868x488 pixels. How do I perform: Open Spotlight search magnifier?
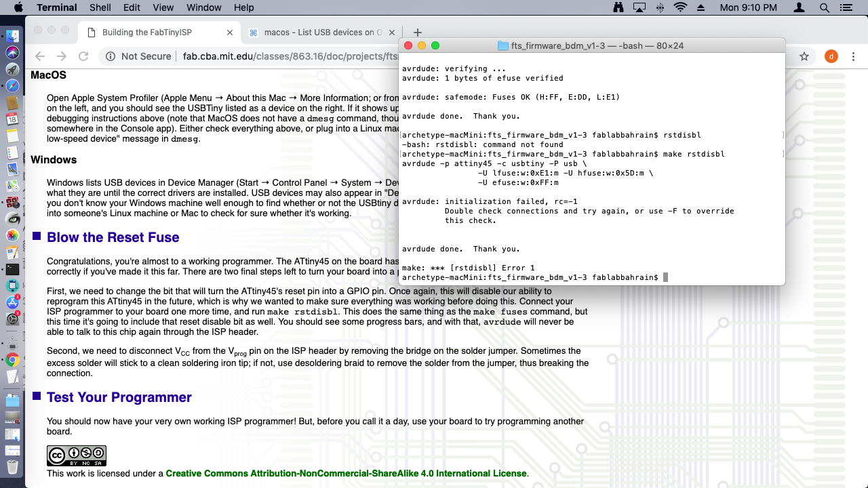[x=825, y=7]
